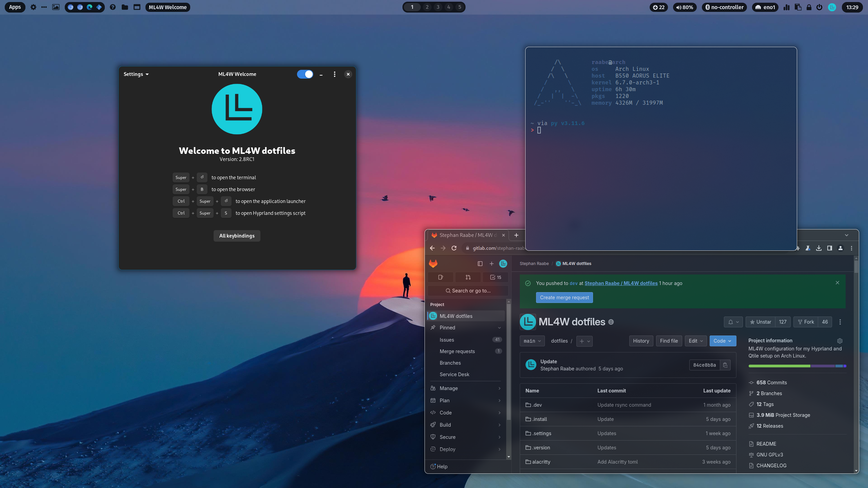Unstar the ML4W dotfiles project

point(760,322)
